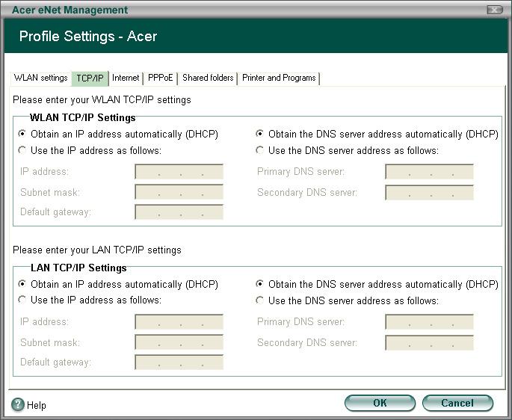Click the LAN Subnet mask field
The image size is (512, 420).
[x=179, y=342]
